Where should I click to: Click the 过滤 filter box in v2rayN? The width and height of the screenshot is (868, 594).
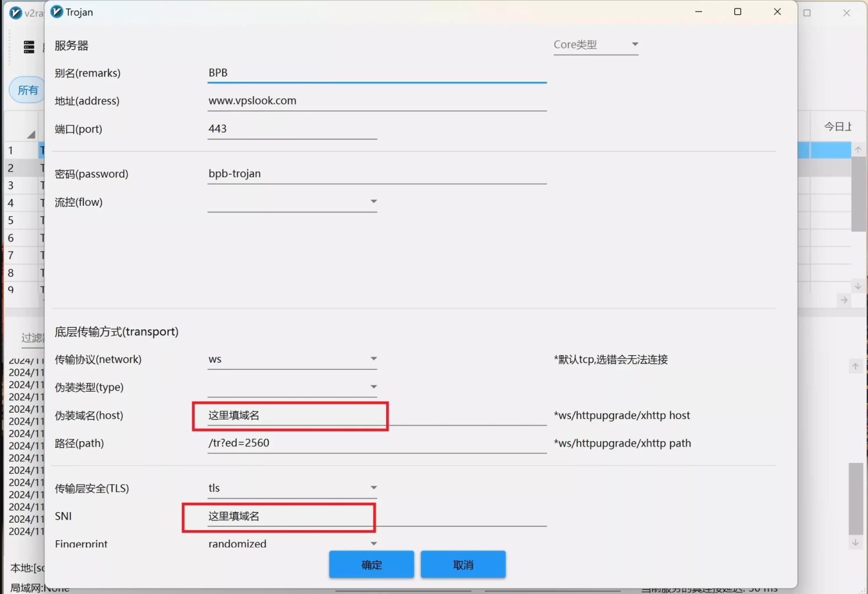click(32, 338)
